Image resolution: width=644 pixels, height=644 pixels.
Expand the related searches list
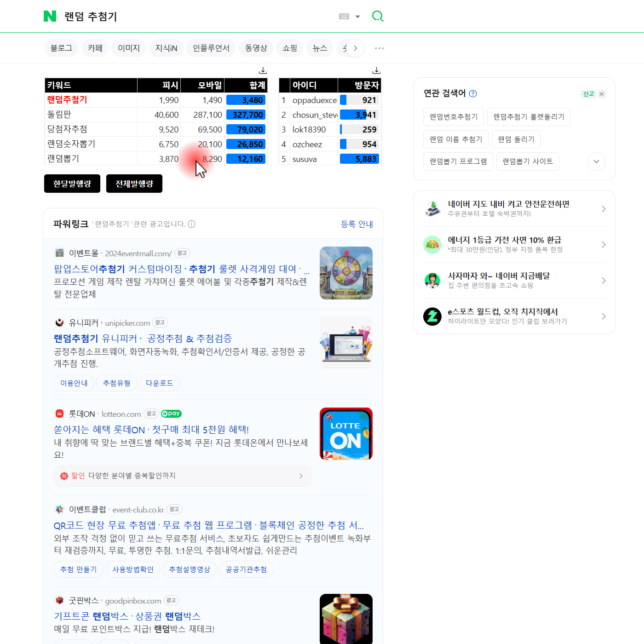click(597, 161)
